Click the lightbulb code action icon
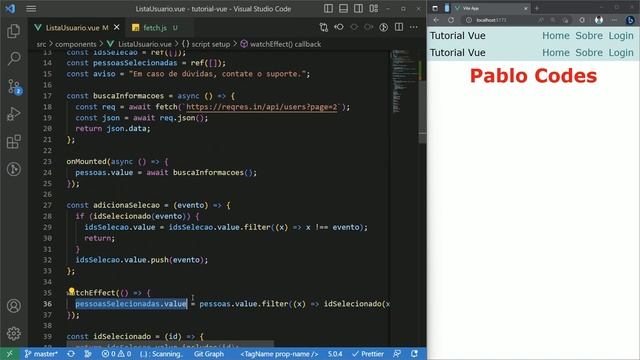The width and height of the screenshot is (640, 360). click(71, 291)
